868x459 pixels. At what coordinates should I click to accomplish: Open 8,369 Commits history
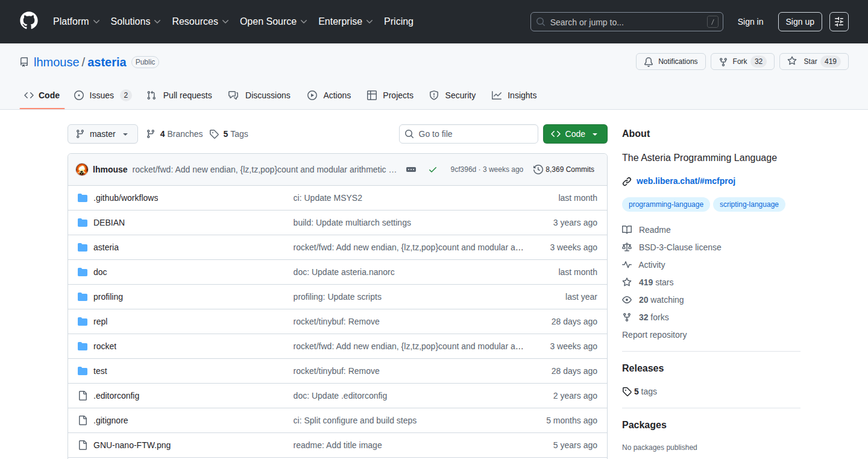click(x=564, y=169)
